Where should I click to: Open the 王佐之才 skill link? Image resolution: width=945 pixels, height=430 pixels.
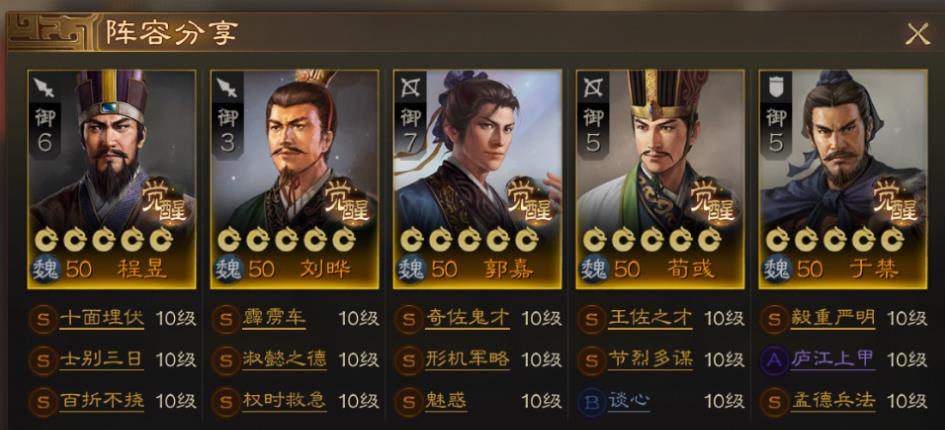click(x=650, y=318)
